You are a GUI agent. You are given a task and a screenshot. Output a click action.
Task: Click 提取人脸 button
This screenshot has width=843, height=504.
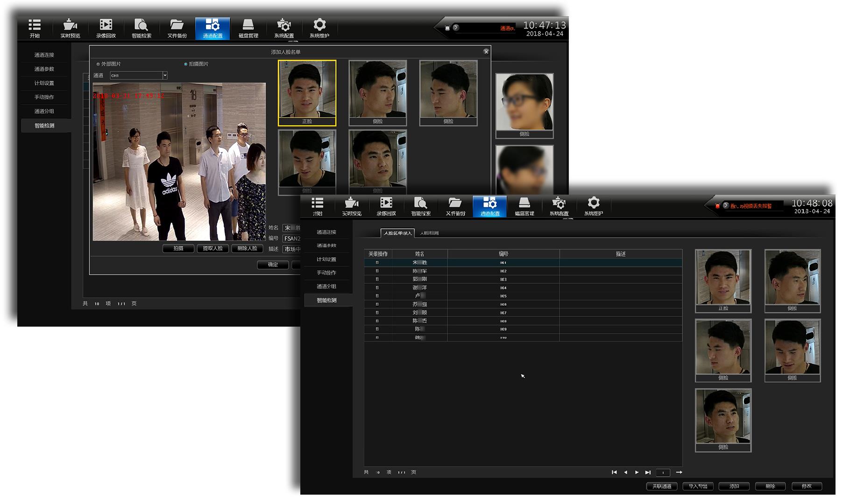(x=213, y=248)
